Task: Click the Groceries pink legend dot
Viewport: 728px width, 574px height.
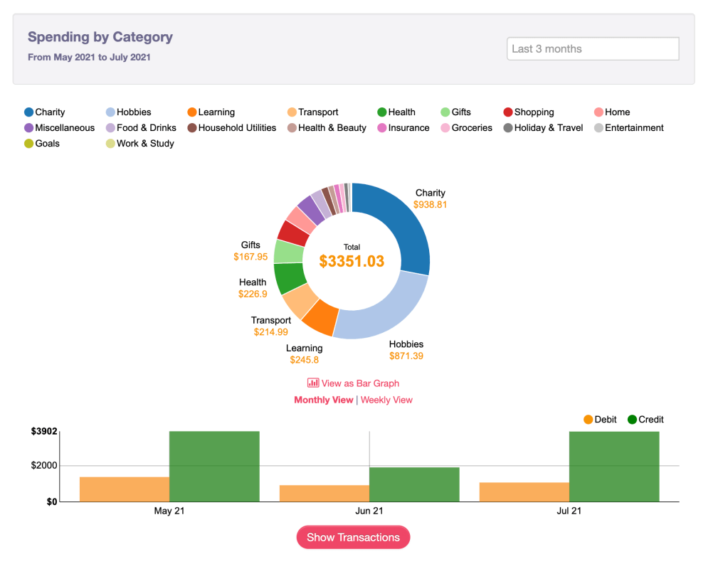Action: [445, 128]
